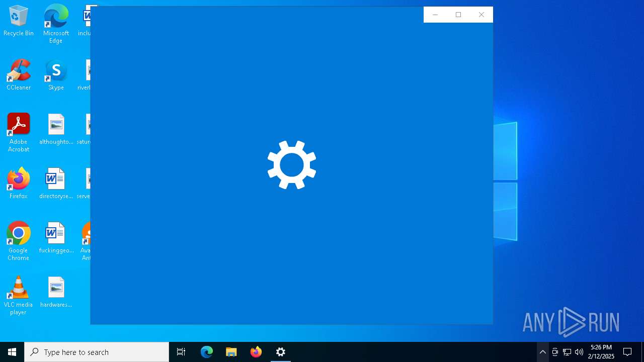Viewport: 644px width, 362px height.
Task: Open the taskbar clock and calendar
Action: pyautogui.click(x=601, y=352)
